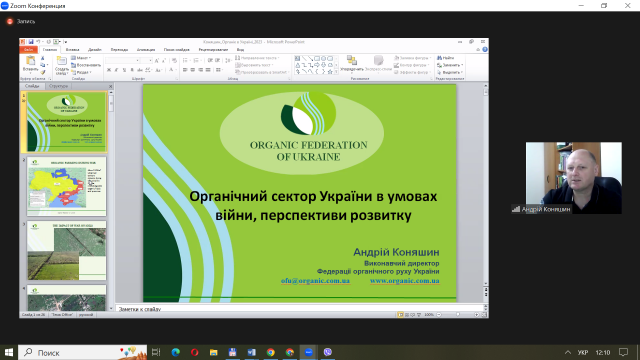Open the ofu@organic.com.ua email link
640x360 pixels.
point(315,281)
